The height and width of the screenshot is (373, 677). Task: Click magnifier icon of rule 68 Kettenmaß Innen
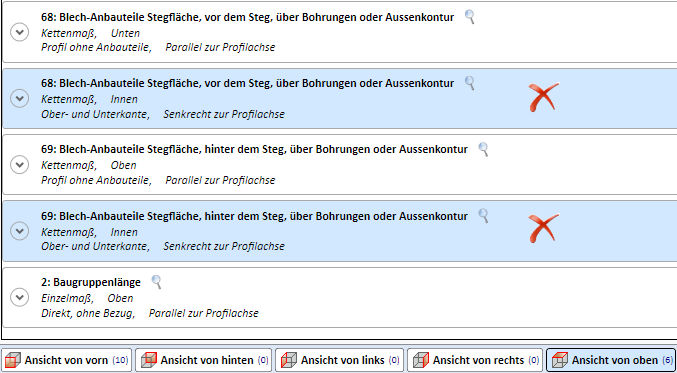pyautogui.click(x=470, y=83)
